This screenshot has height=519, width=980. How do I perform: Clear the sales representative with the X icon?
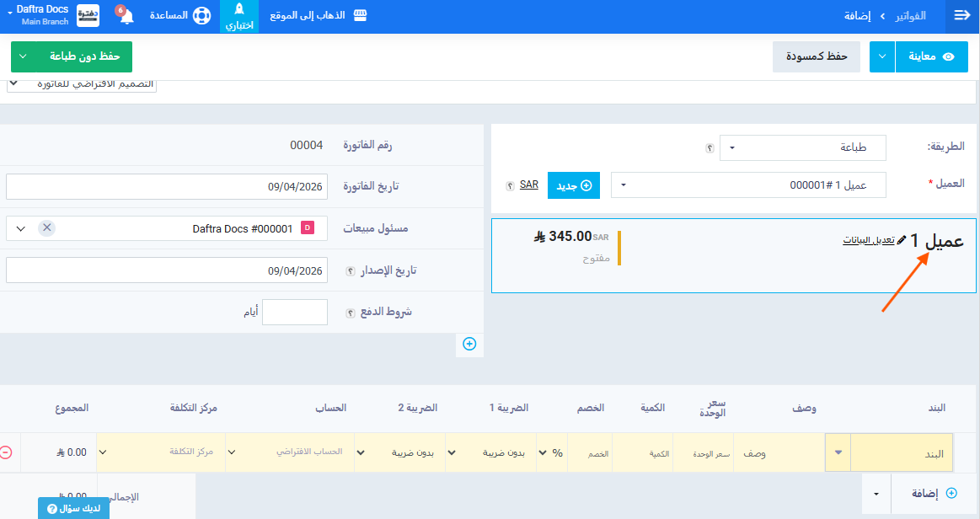(47, 228)
